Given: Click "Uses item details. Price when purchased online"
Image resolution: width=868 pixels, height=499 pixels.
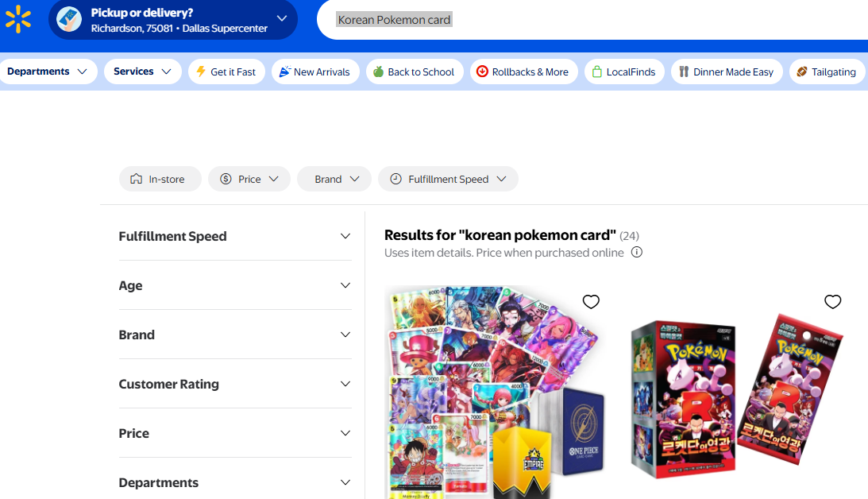Looking at the screenshot, I should (x=504, y=253).
